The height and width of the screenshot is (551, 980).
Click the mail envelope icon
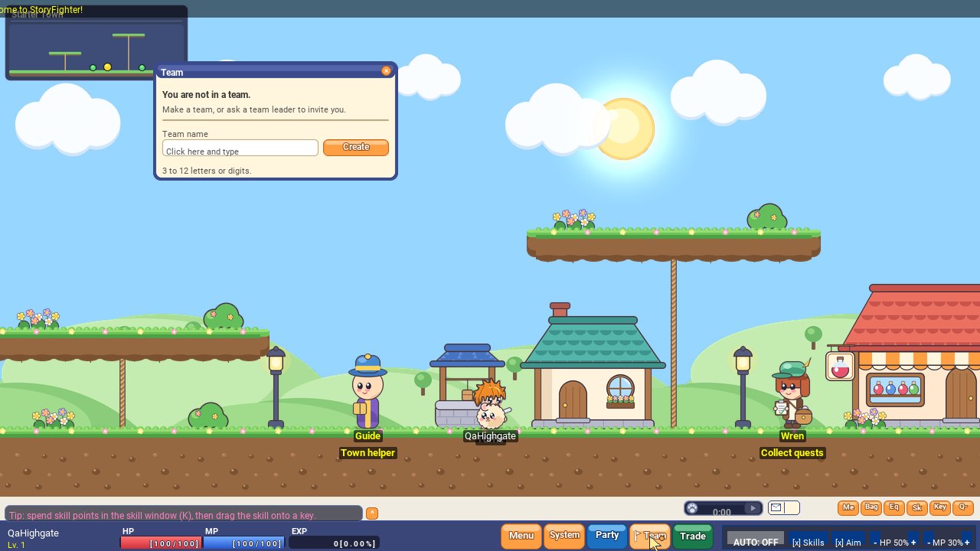point(776,507)
